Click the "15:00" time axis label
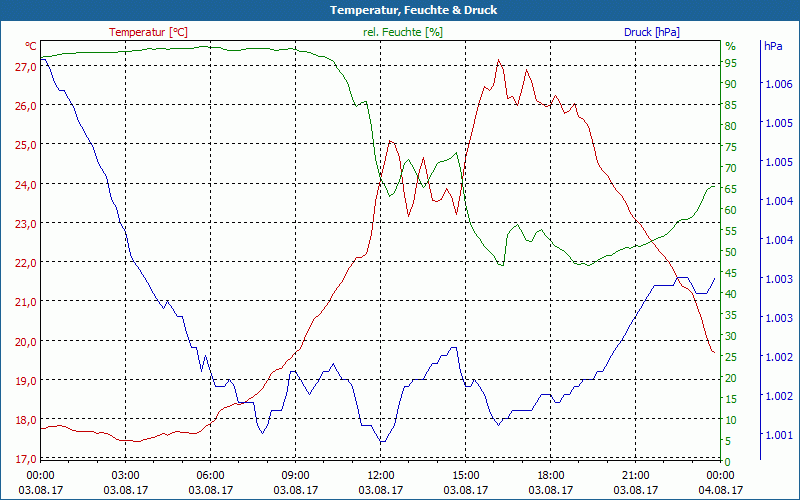The image size is (800, 500). point(465,476)
